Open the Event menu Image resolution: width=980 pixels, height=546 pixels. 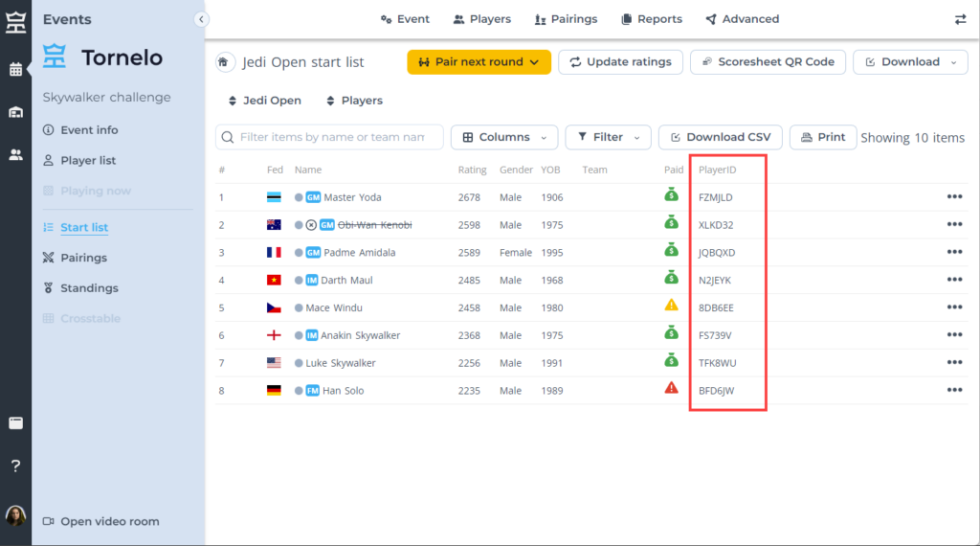(405, 19)
